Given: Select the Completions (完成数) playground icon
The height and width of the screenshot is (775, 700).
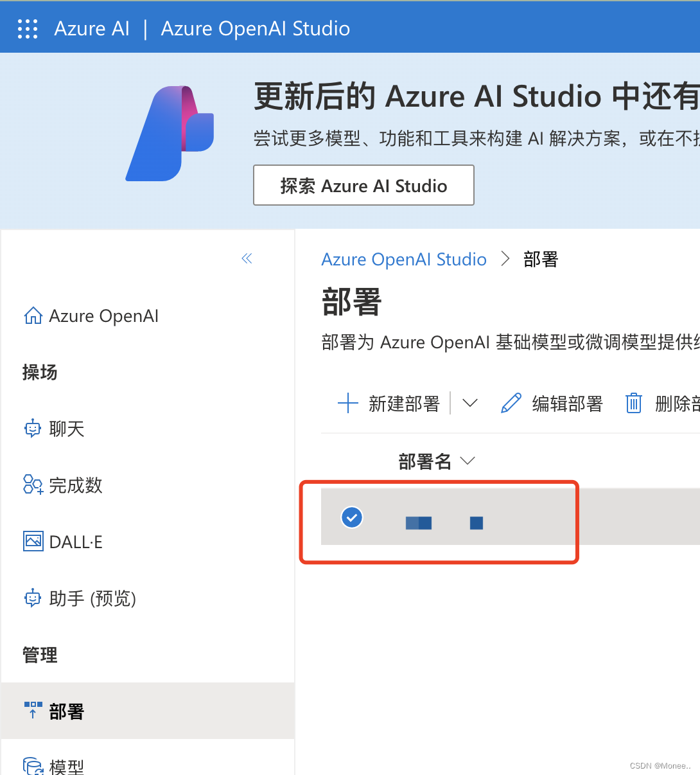Looking at the screenshot, I should 32,485.
